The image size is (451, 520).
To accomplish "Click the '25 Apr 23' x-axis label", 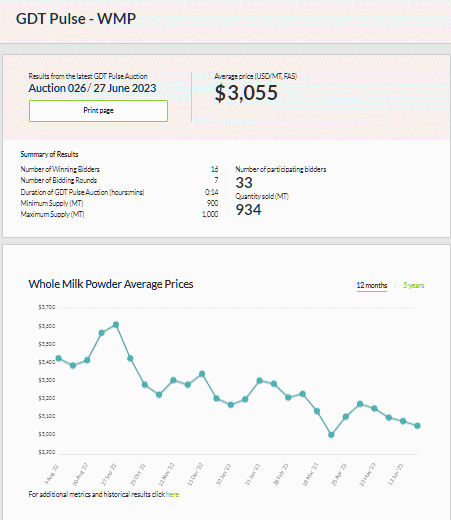I will [x=339, y=474].
